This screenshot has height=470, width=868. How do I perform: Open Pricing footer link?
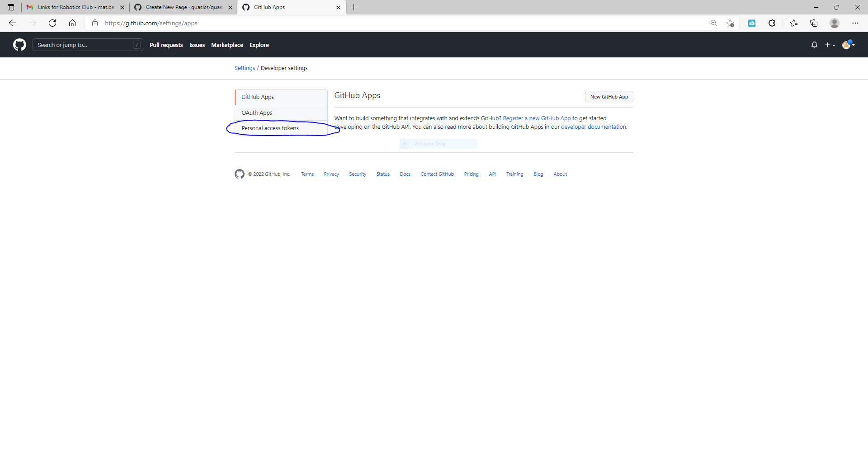pyautogui.click(x=471, y=174)
